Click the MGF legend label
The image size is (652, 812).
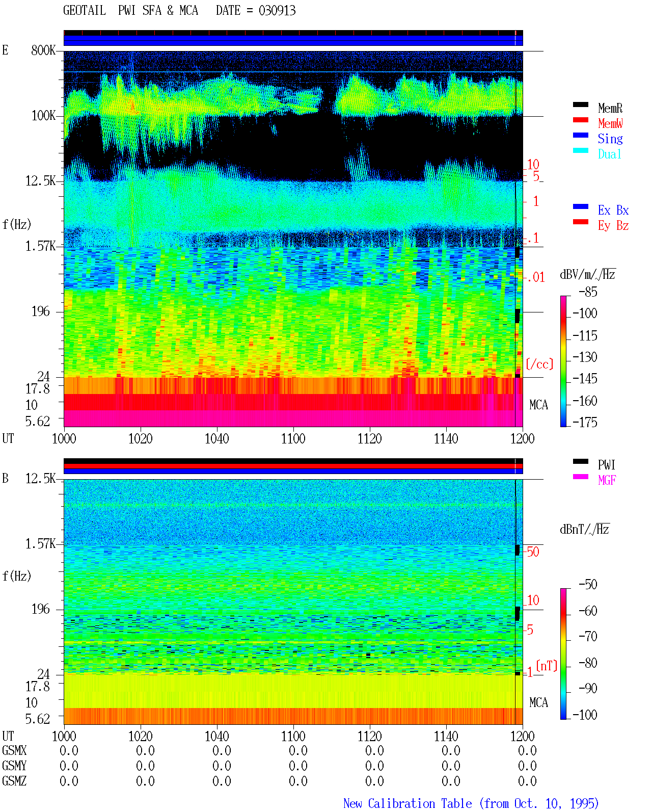(607, 480)
